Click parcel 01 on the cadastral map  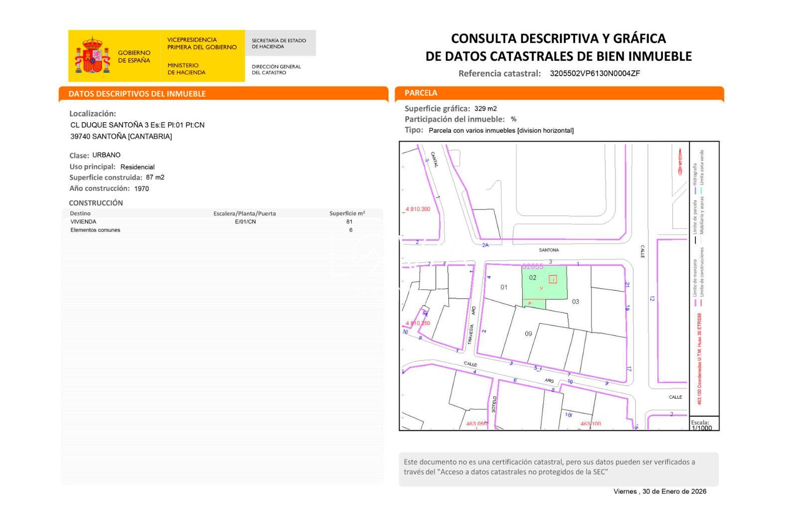pyautogui.click(x=504, y=287)
